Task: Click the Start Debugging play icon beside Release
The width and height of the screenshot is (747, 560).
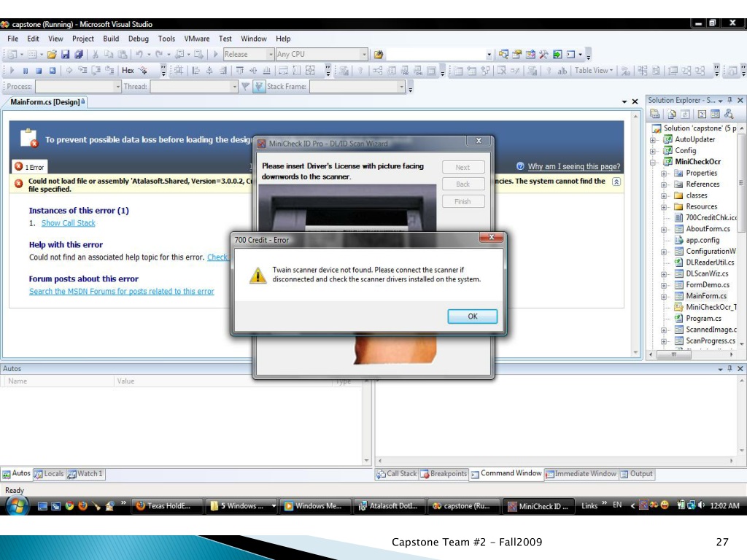Action: tap(215, 54)
